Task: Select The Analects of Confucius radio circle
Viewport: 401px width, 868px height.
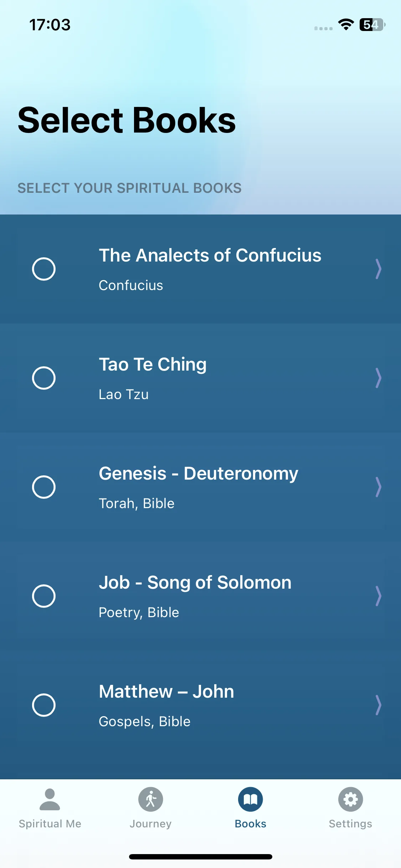Action: pos(44,269)
